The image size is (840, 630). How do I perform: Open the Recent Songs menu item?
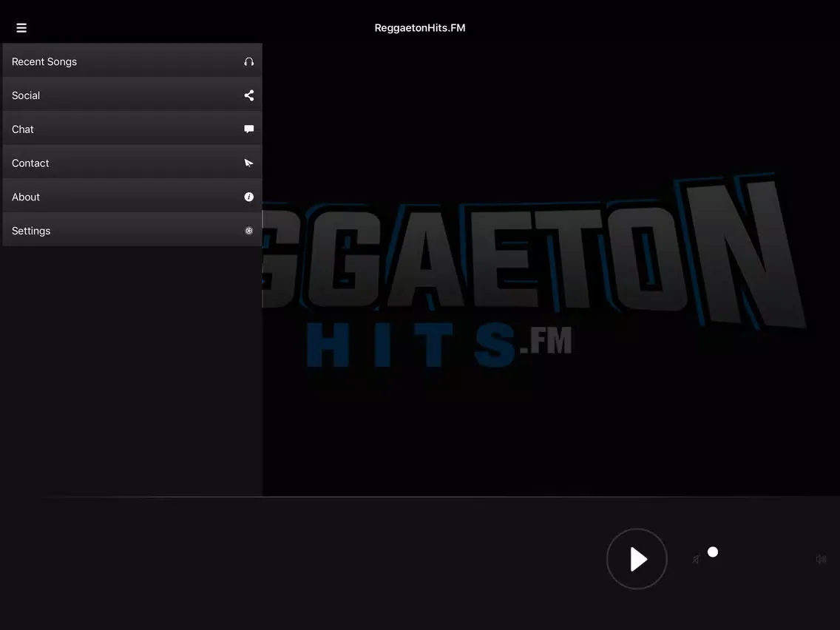pyautogui.click(x=132, y=61)
